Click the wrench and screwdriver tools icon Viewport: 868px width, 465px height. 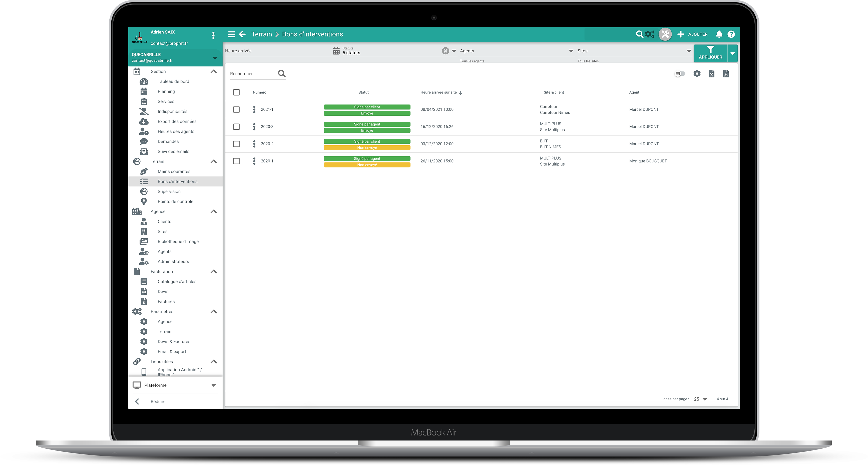[x=665, y=34]
